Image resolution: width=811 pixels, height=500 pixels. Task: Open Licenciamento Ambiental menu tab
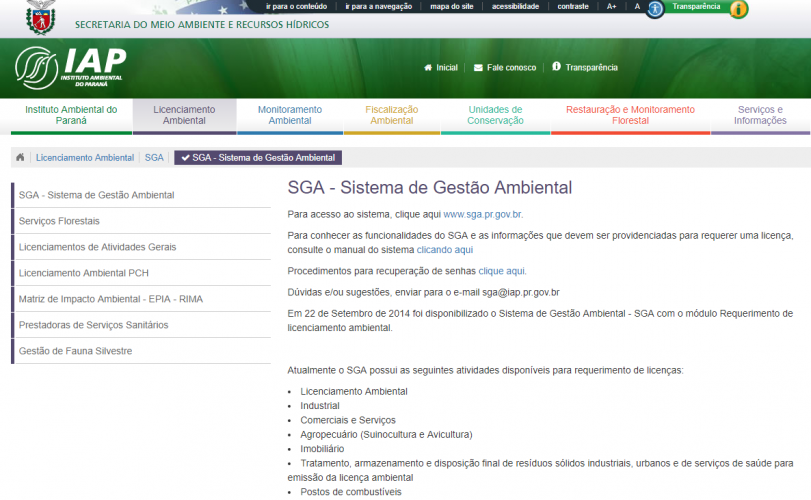(x=184, y=115)
